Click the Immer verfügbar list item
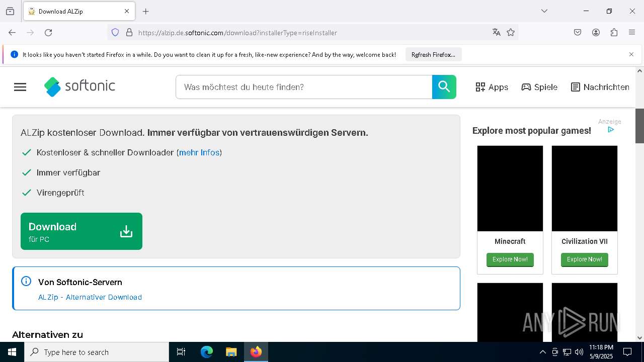Image resolution: width=644 pixels, height=362 pixels. 68,172
